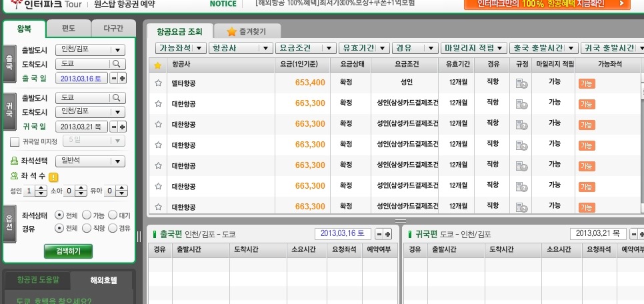644x304 pixels.
Task: Open the 항공권 도움말 tab
Action: pyautogui.click(x=38, y=280)
